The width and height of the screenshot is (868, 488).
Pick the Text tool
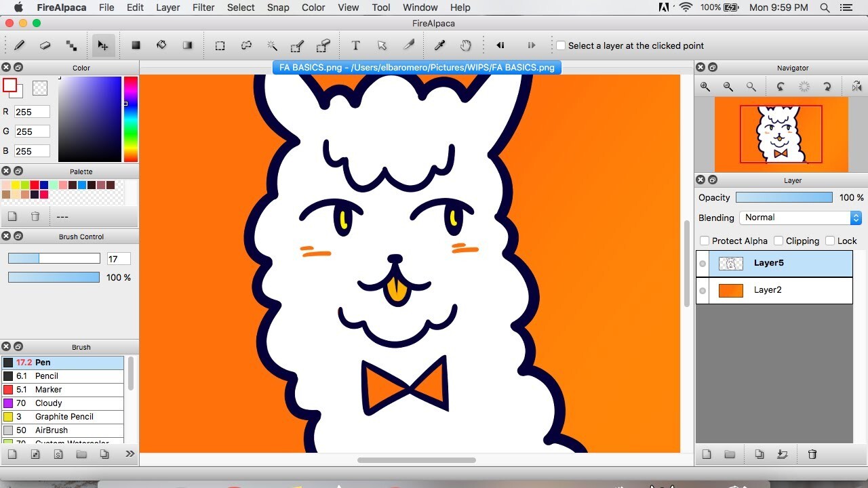click(355, 45)
